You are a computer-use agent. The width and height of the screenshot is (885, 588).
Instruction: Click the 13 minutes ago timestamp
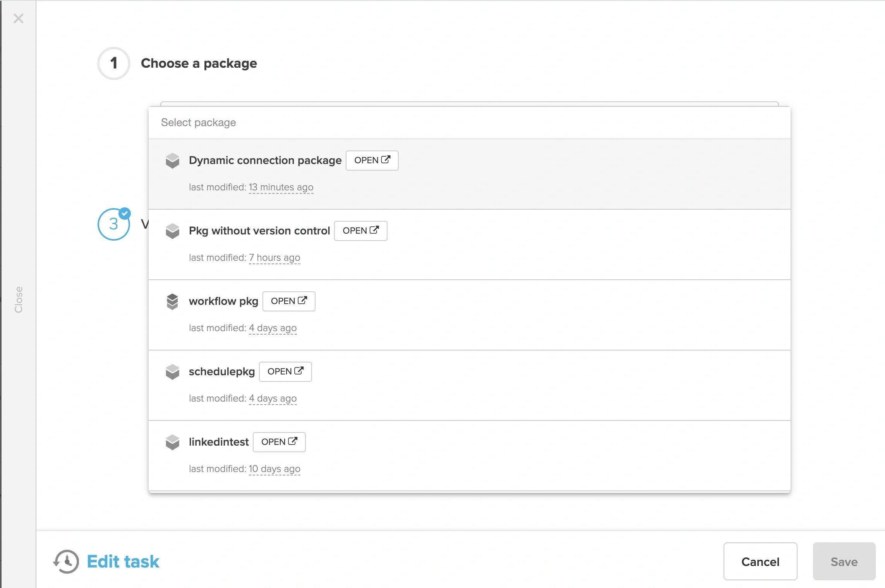pyautogui.click(x=281, y=187)
